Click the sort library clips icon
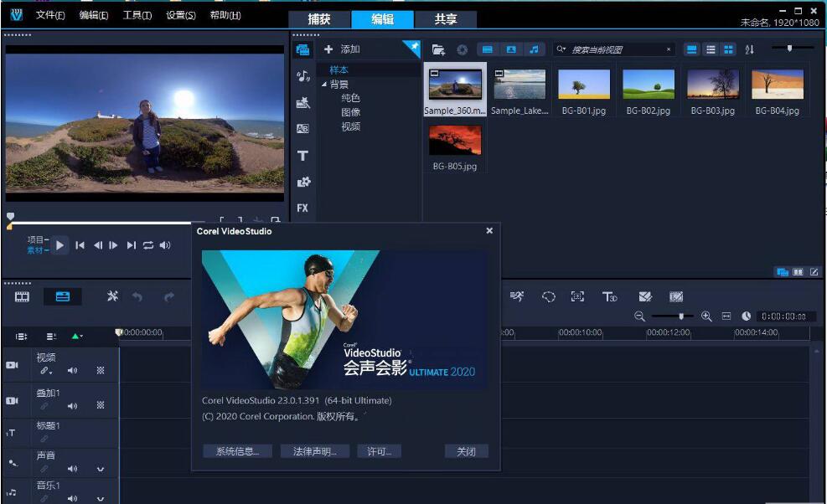Viewport: 827px width, 504px height. click(x=749, y=49)
